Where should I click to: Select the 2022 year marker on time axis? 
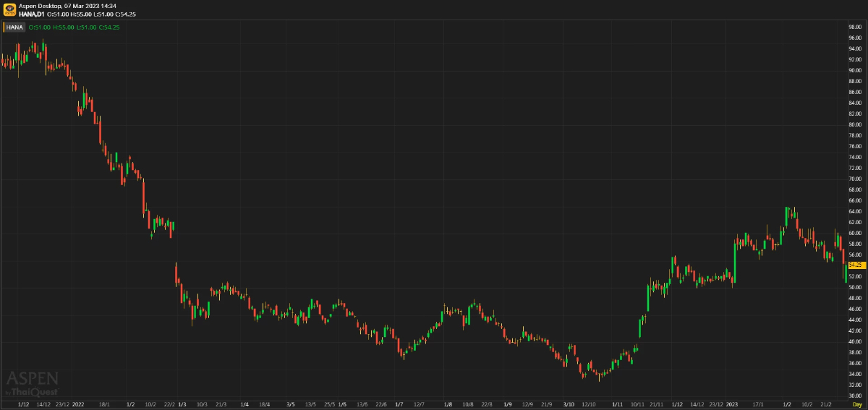click(79, 404)
